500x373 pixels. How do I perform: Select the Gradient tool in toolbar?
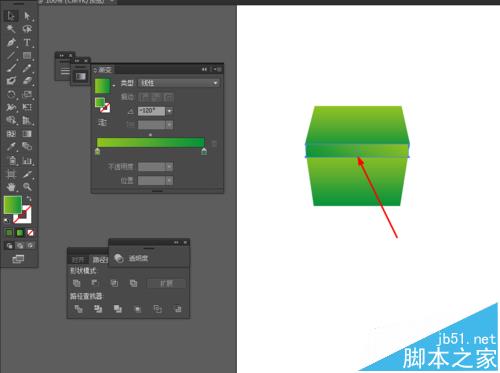click(x=27, y=134)
